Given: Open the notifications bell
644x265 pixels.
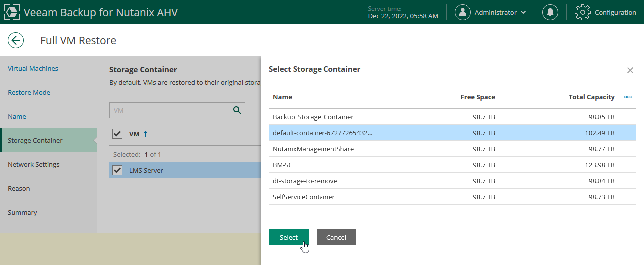Looking at the screenshot, I should click(x=550, y=13).
